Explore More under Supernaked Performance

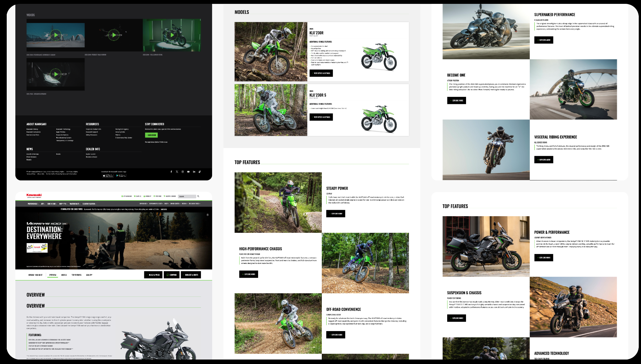(544, 40)
